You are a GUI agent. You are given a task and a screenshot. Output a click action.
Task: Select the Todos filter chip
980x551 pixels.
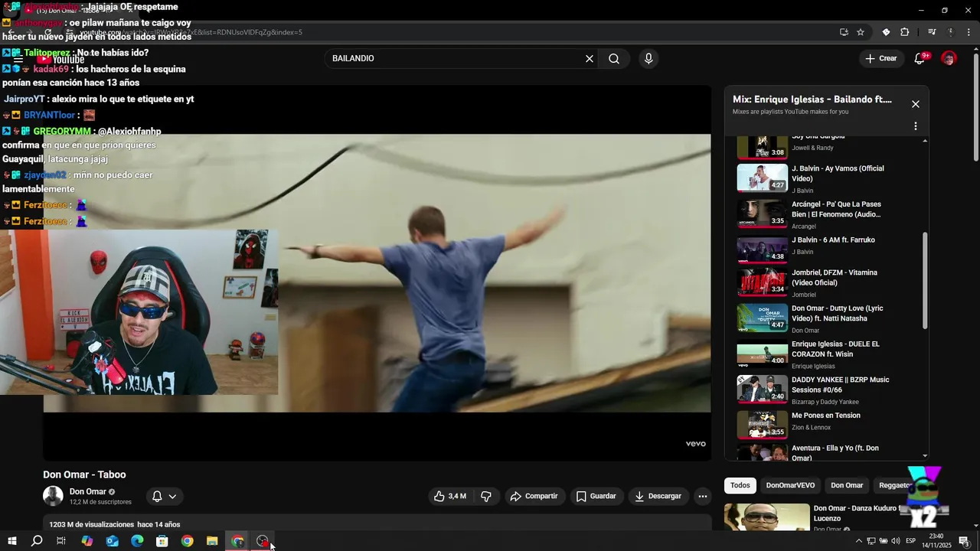(x=740, y=485)
